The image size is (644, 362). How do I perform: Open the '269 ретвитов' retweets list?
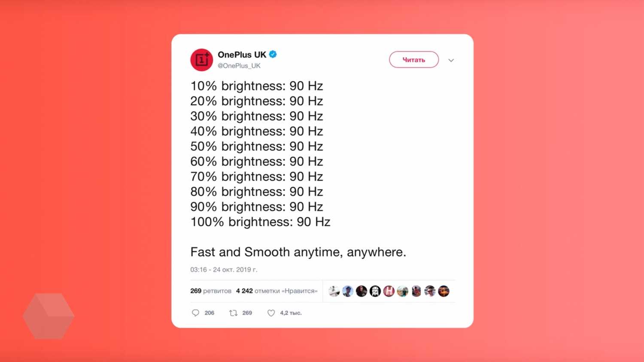(x=211, y=291)
